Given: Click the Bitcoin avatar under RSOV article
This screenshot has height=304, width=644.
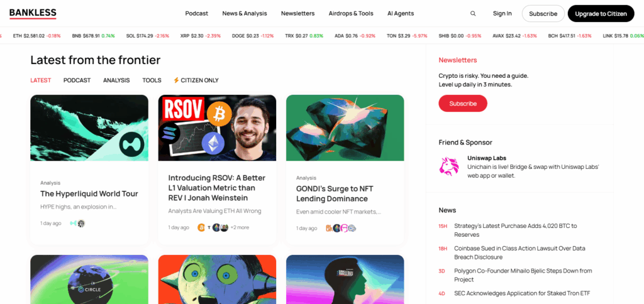Looking at the screenshot, I should 201,227.
